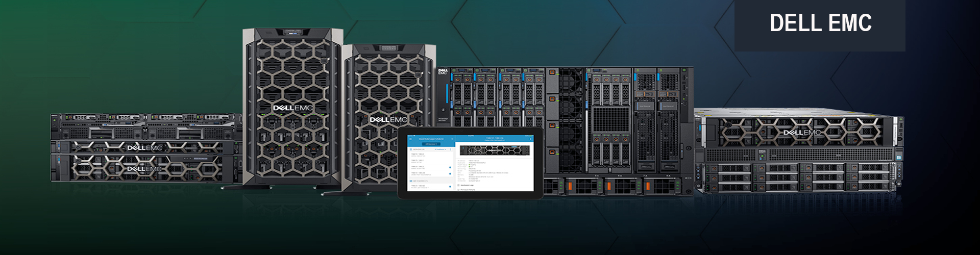980x255 pixels.
Task: Click Dell EMC logo on bottom-left rack server
Action: [x=144, y=169]
